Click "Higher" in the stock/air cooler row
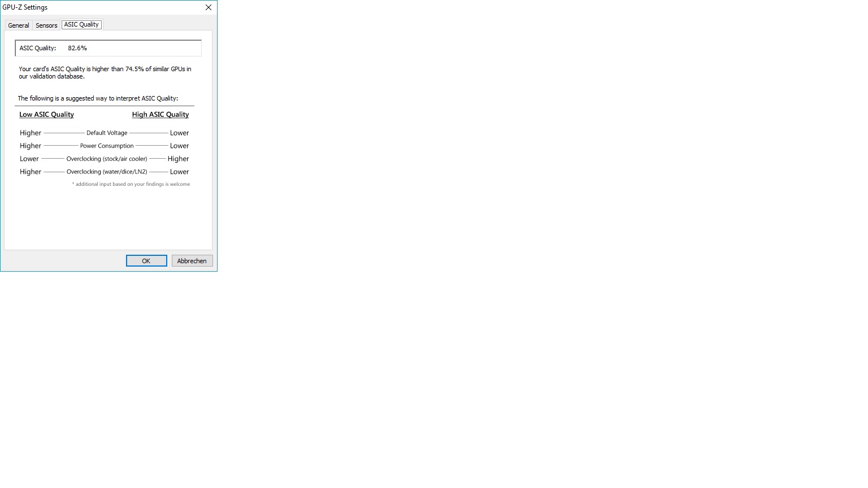Image resolution: width=868 pixels, height=488 pixels. (179, 159)
